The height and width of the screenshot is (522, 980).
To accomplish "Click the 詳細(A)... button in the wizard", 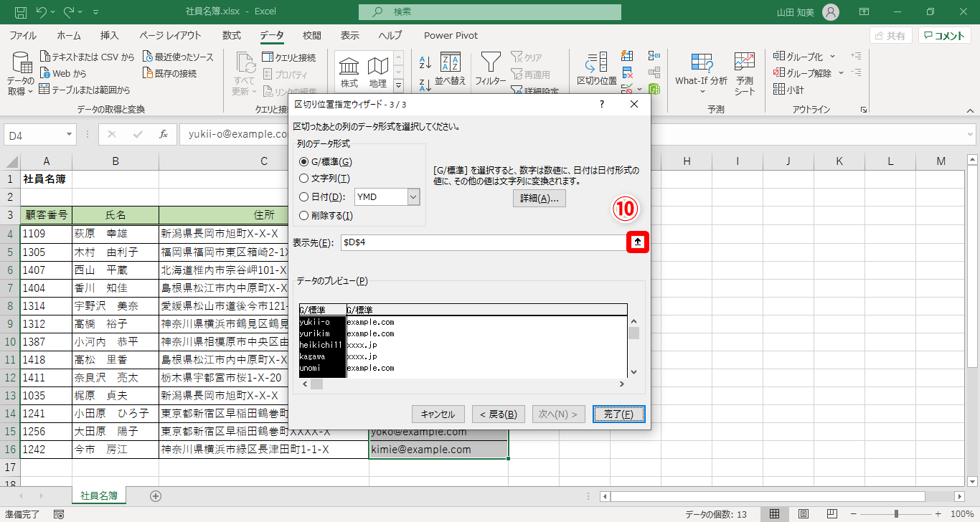I will coord(540,199).
